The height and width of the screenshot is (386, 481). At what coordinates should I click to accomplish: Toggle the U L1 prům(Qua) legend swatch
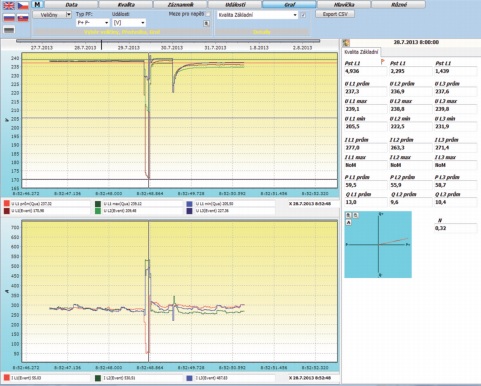(x=6, y=204)
